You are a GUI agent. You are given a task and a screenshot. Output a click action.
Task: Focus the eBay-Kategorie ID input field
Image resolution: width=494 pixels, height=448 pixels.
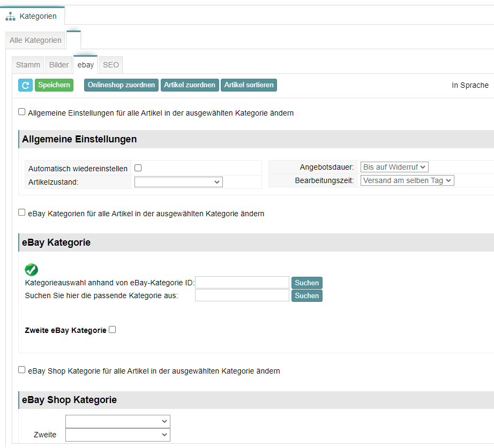pyautogui.click(x=242, y=283)
